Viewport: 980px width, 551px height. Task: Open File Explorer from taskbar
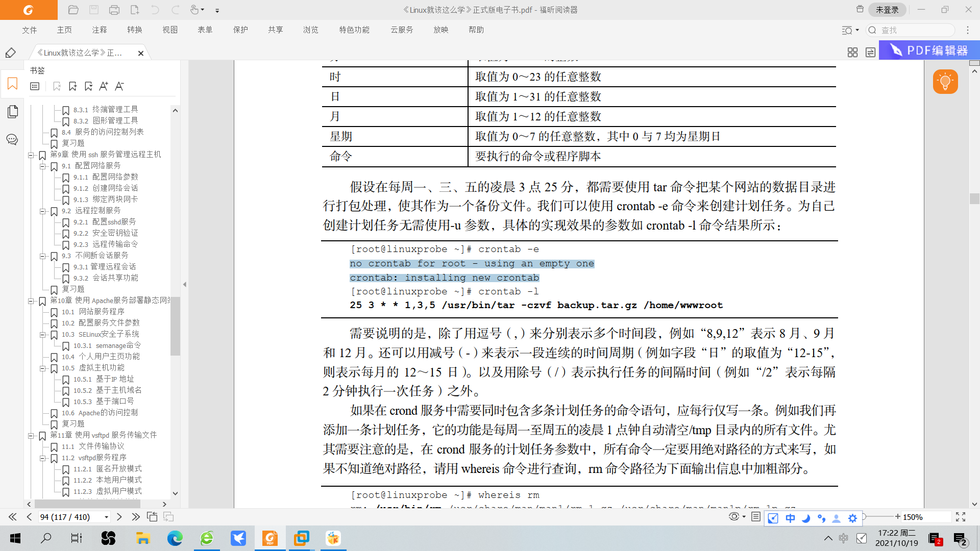coord(143,538)
